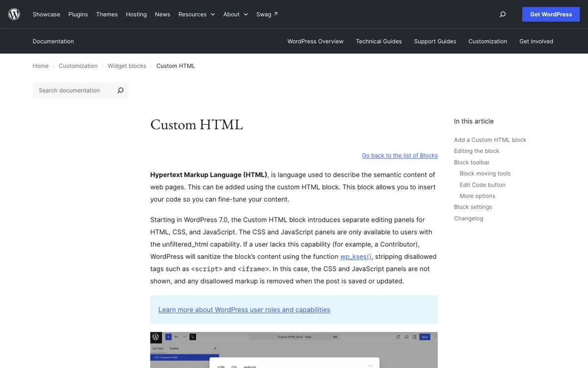The image size is (588, 368).
Task: Open the Themes menu item
Action: [x=107, y=14]
